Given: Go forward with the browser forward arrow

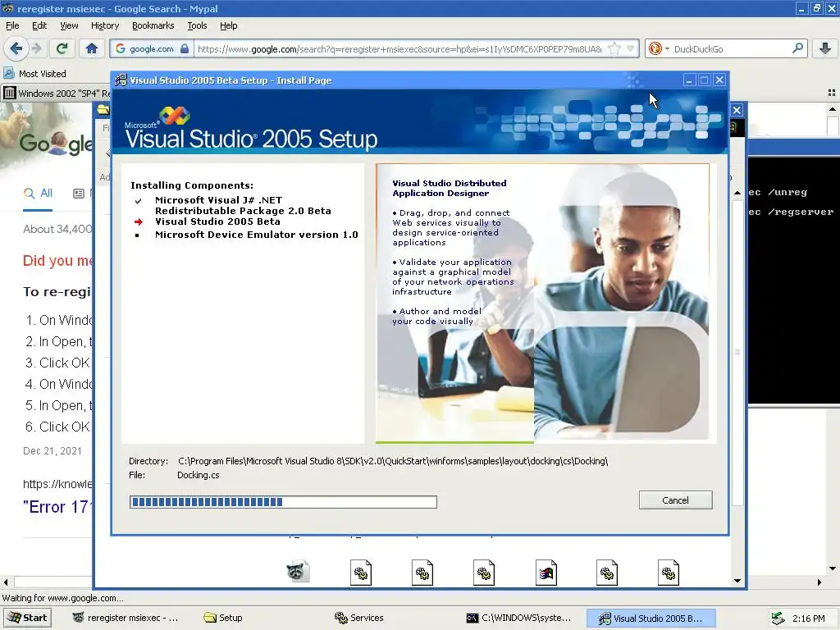Looking at the screenshot, I should (x=36, y=48).
